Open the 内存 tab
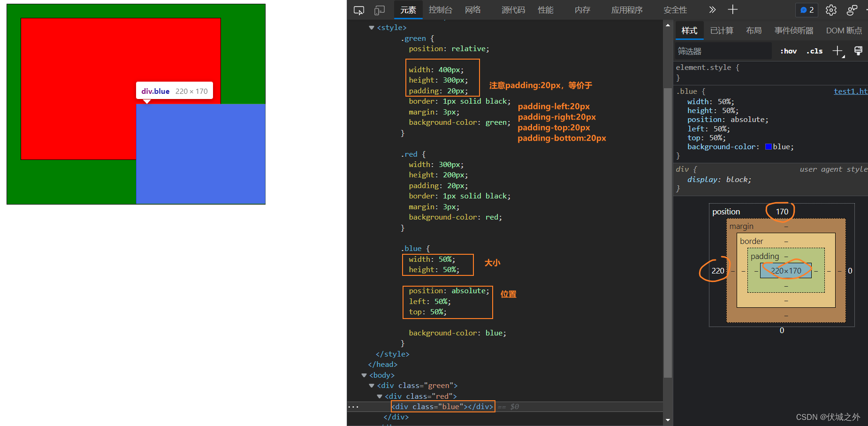Image resolution: width=868 pixels, height=426 pixels. (582, 10)
